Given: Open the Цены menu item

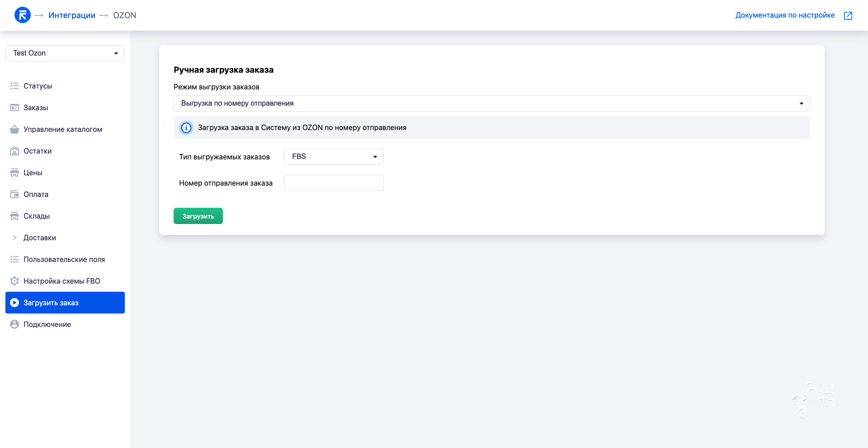Looking at the screenshot, I should pos(33,173).
